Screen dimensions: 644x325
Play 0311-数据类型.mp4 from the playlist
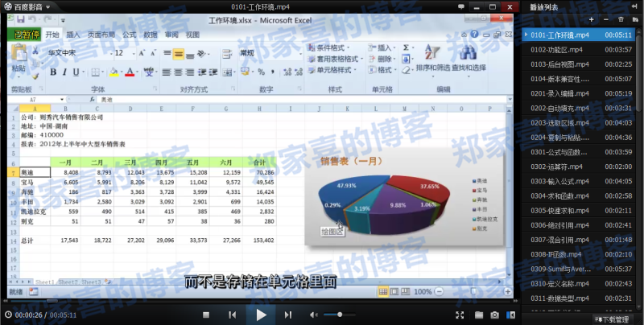point(580,298)
